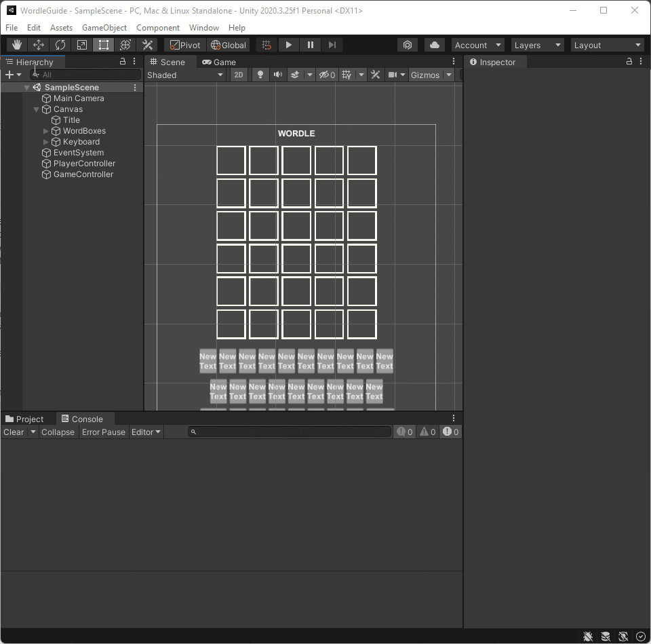Enable grid snapping in the toolbar
The height and width of the screenshot is (644, 651).
tap(266, 45)
